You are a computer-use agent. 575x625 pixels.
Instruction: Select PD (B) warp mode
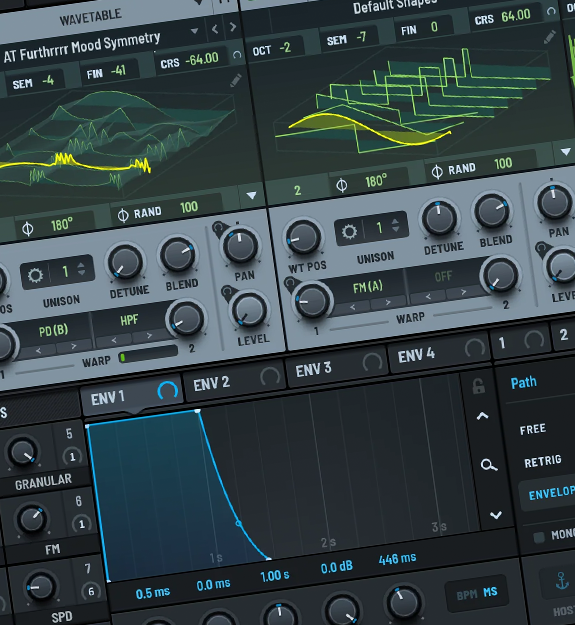[x=53, y=331]
